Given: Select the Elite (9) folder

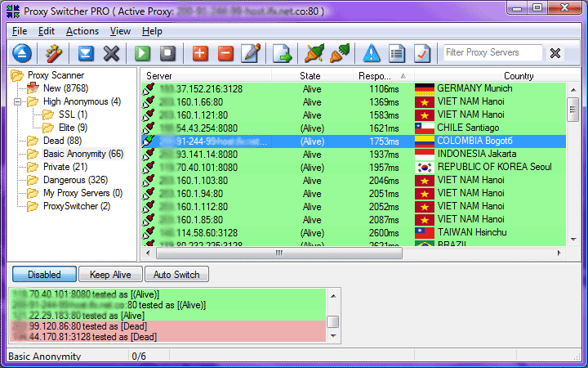Looking at the screenshot, I should pyautogui.click(x=73, y=128).
